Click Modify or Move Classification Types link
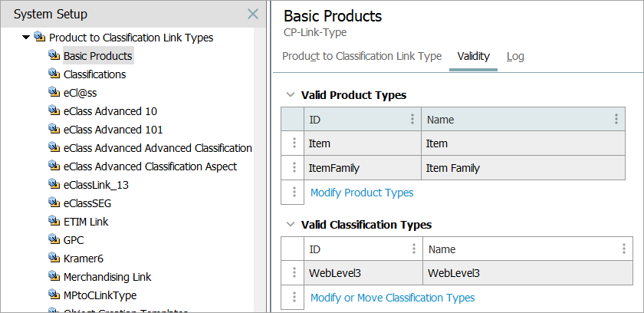Image resolution: width=644 pixels, height=313 pixels. (x=393, y=298)
